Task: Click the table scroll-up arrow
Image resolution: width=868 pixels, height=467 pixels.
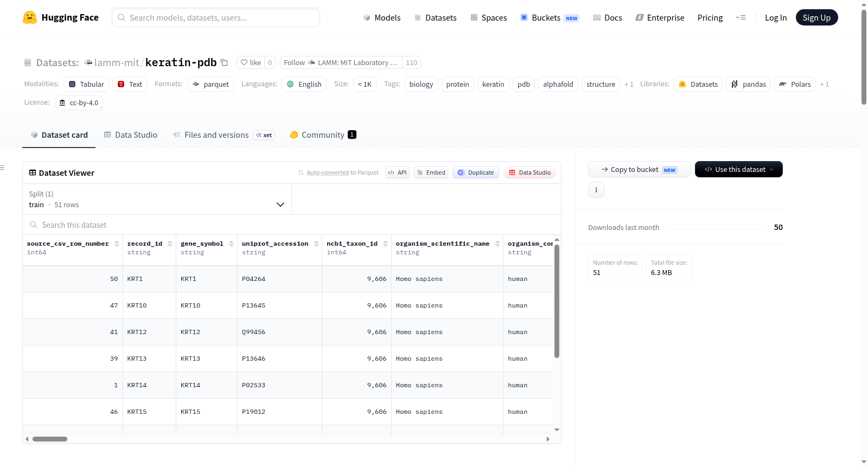Action: pyautogui.click(x=557, y=240)
